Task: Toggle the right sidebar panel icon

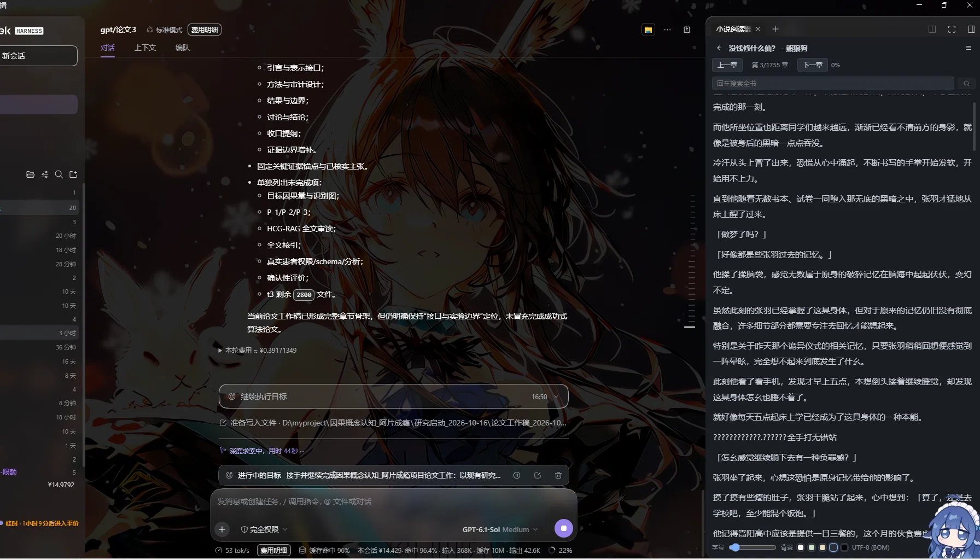Action: click(x=971, y=29)
